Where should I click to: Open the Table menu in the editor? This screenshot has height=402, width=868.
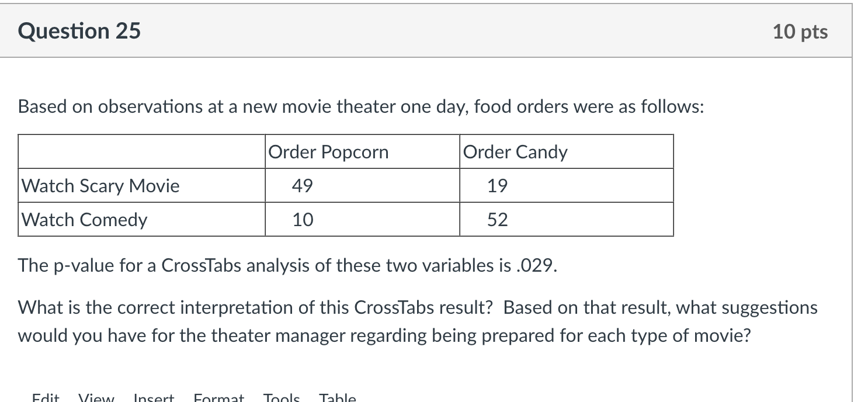336,397
